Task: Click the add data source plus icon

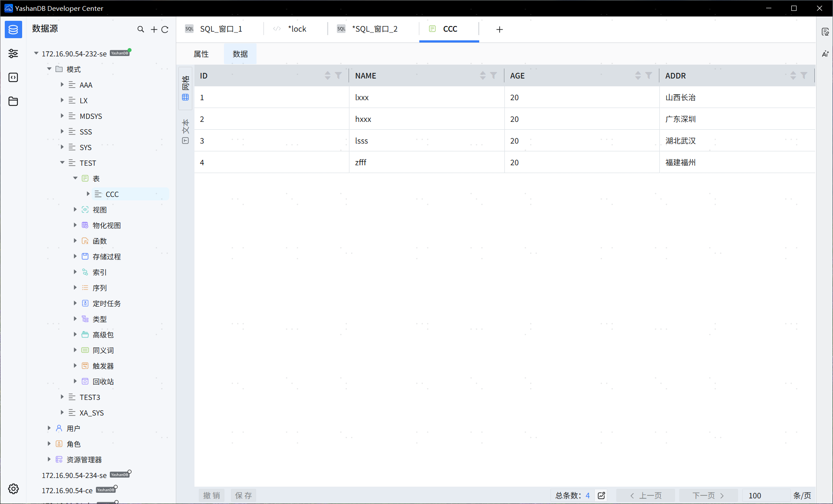Action: pyautogui.click(x=154, y=29)
